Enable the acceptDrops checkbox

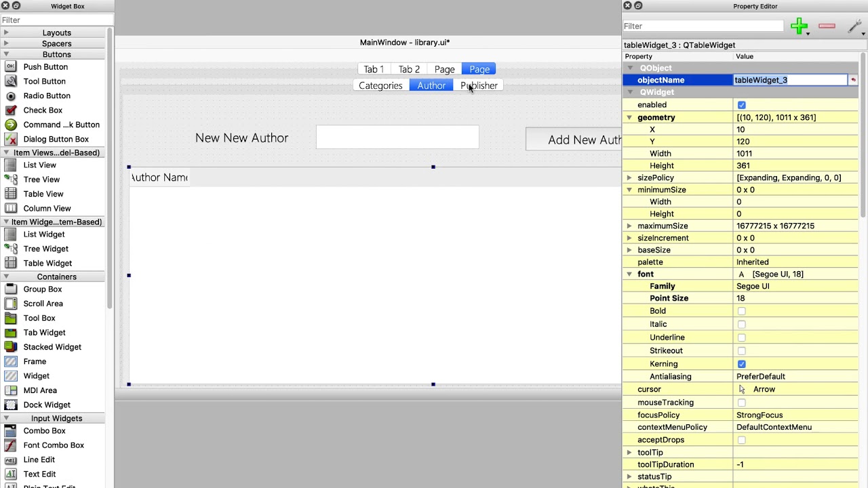pos(741,440)
